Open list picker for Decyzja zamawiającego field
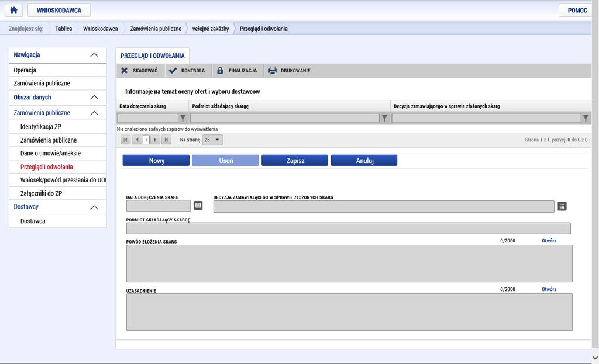The image size is (599, 364). point(562,206)
